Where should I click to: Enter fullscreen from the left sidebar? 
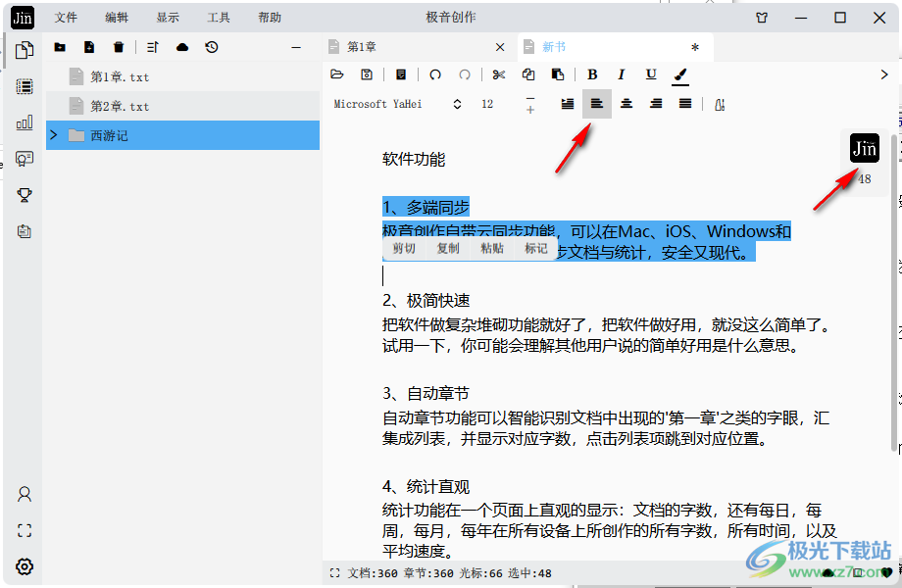point(25,530)
